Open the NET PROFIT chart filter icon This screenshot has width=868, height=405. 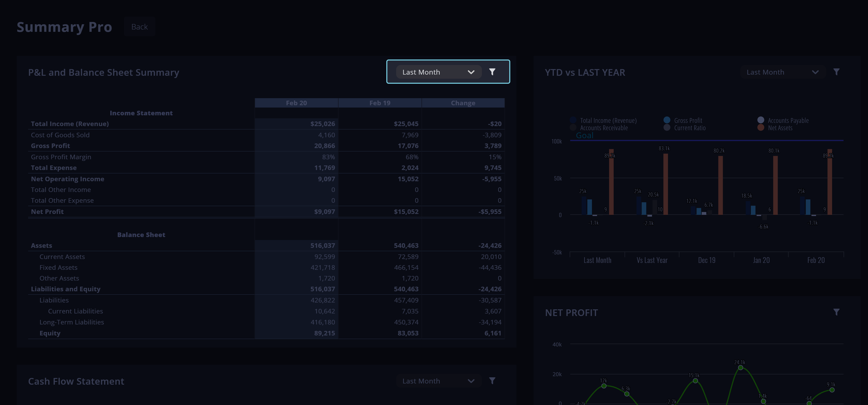(x=836, y=312)
